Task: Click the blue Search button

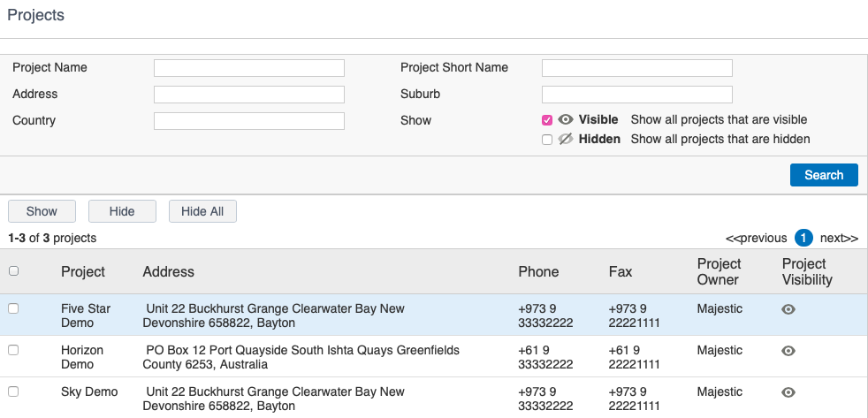Action: pyautogui.click(x=824, y=175)
